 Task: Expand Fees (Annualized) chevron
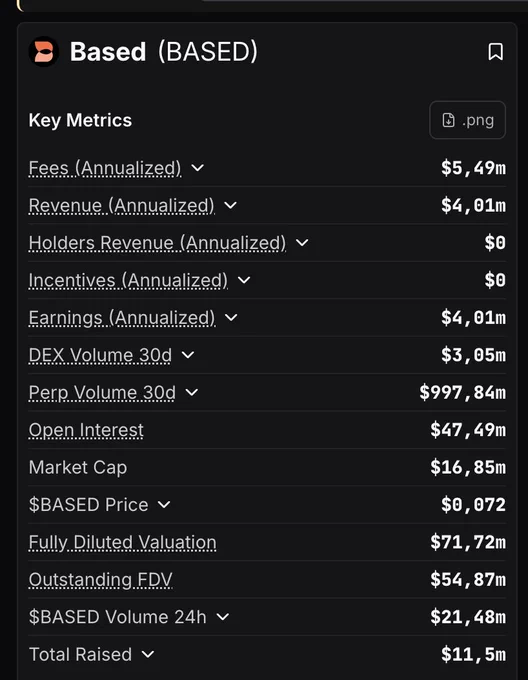[x=197, y=168]
